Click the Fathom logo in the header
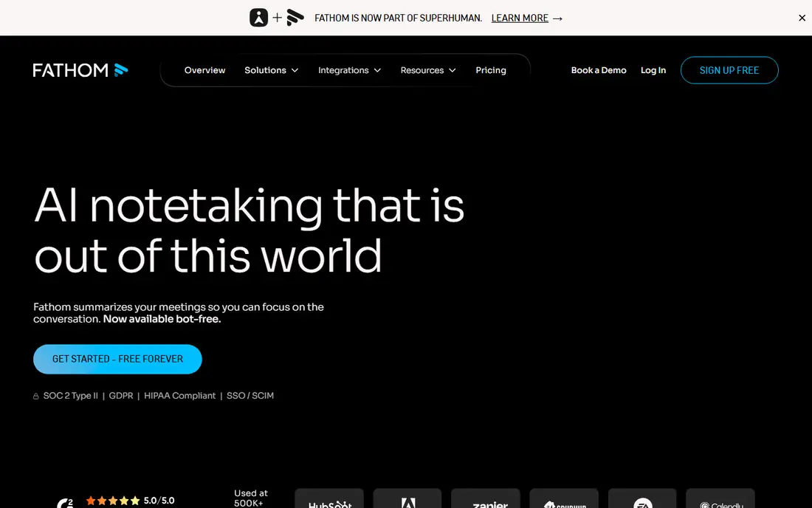 80,70
